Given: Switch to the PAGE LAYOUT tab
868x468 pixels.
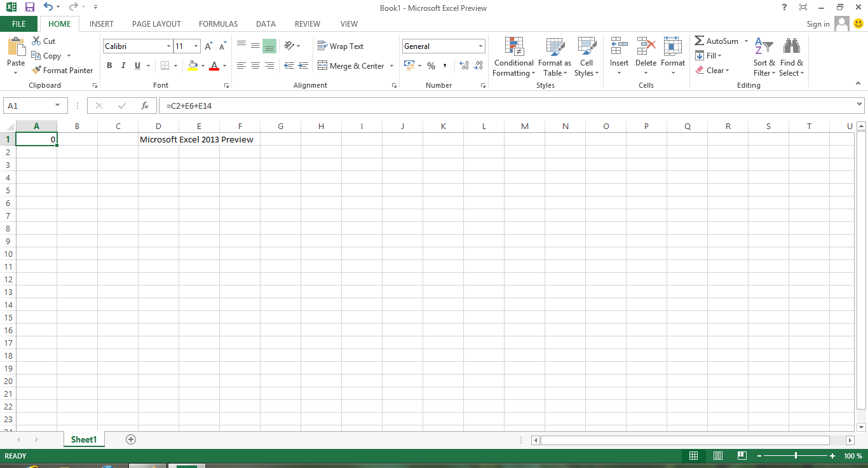Looking at the screenshot, I should pyautogui.click(x=156, y=24).
